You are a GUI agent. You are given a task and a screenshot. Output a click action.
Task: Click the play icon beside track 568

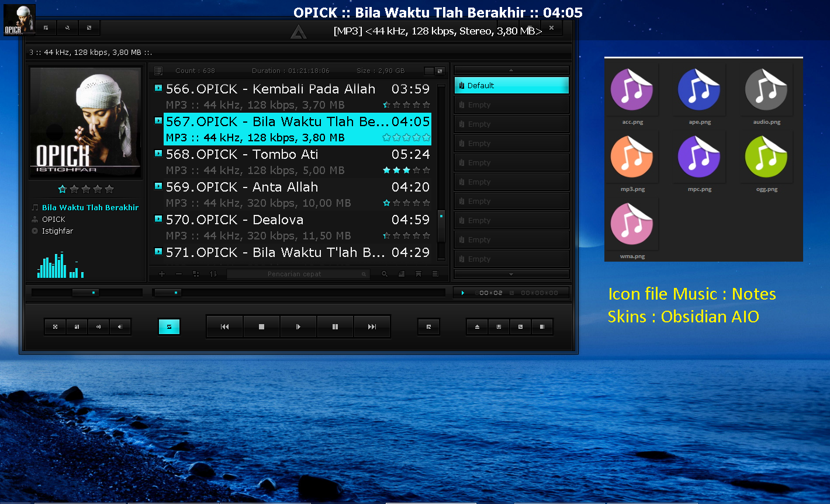(158, 154)
